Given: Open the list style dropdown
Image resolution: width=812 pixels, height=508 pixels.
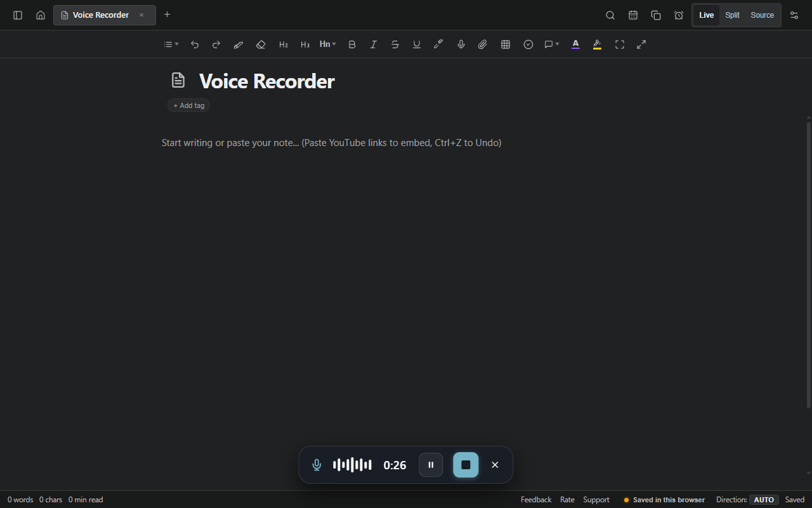Looking at the screenshot, I should 171,44.
